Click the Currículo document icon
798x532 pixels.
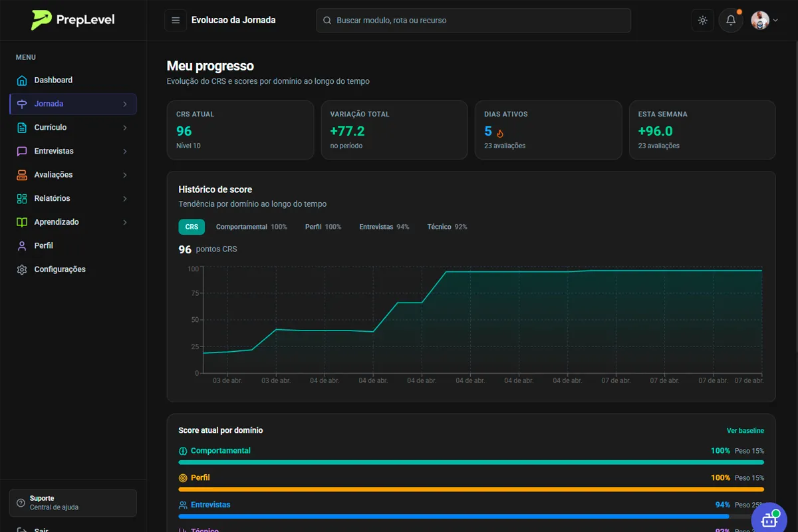(x=22, y=128)
